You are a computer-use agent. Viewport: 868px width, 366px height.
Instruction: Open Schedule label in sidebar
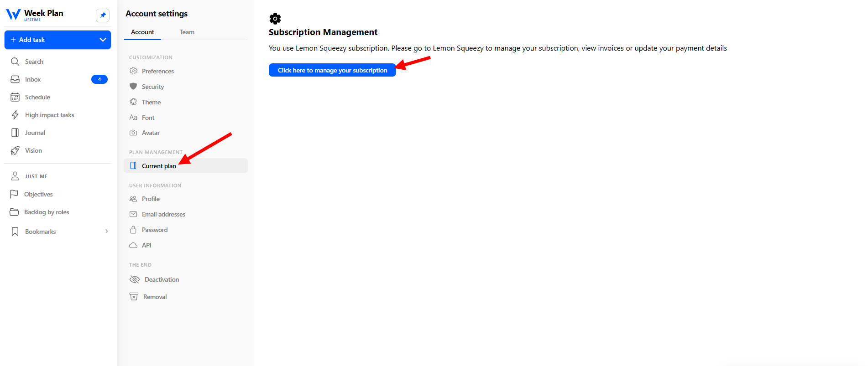37,97
